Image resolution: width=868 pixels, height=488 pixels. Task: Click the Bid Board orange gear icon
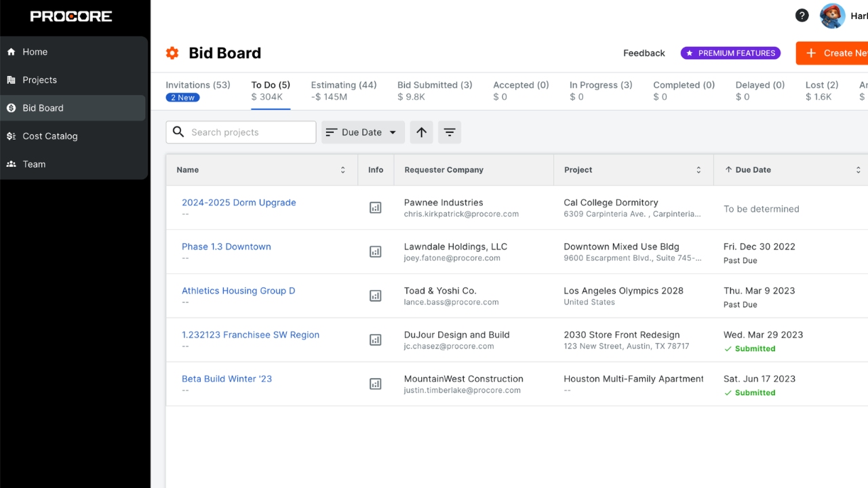[x=172, y=53]
